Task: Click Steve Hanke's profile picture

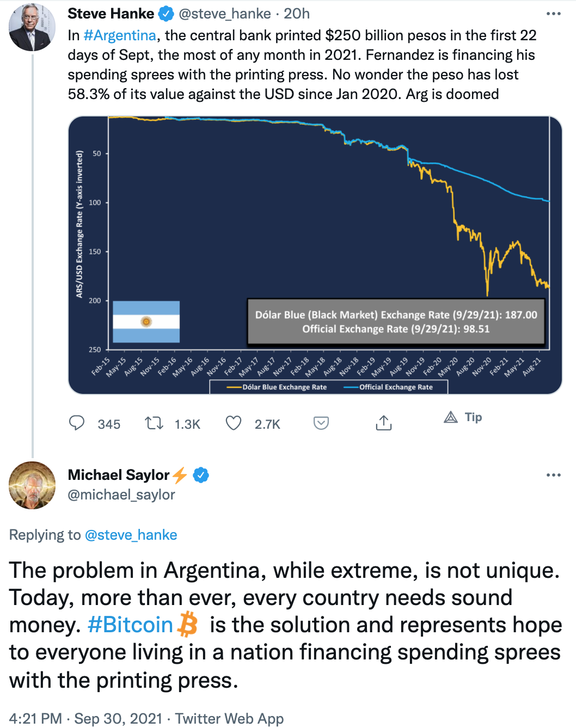Action: click(32, 27)
